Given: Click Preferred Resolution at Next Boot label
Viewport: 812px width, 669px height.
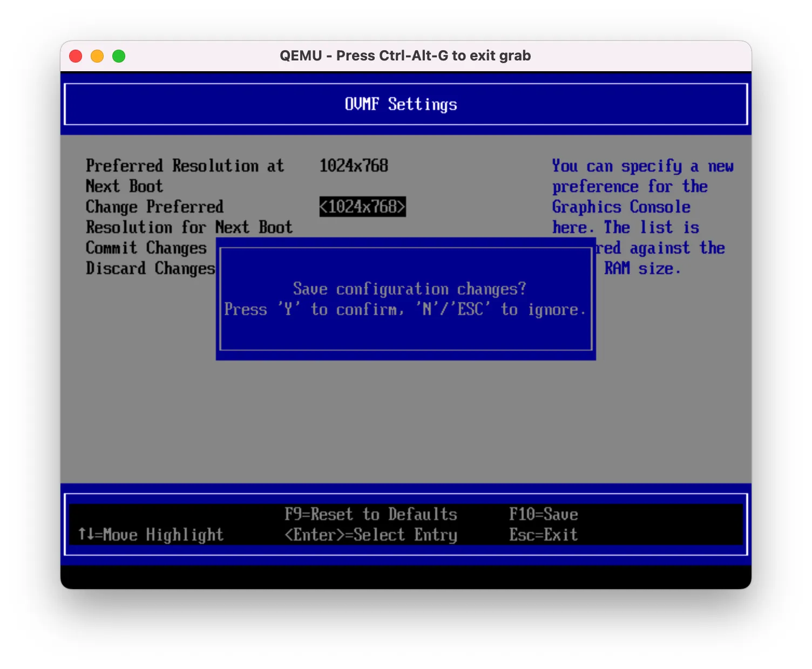Looking at the screenshot, I should click(x=185, y=176).
